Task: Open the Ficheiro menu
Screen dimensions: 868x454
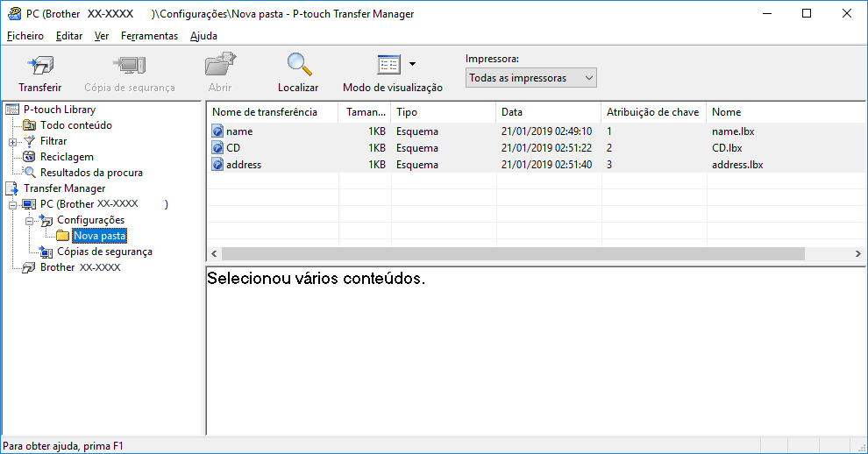Action: [25, 36]
